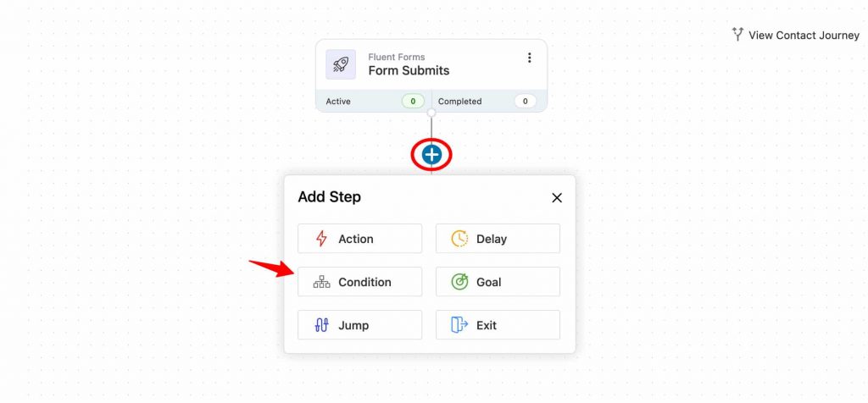The image size is (868, 403).
Task: Close the Add Step popup
Action: click(557, 198)
